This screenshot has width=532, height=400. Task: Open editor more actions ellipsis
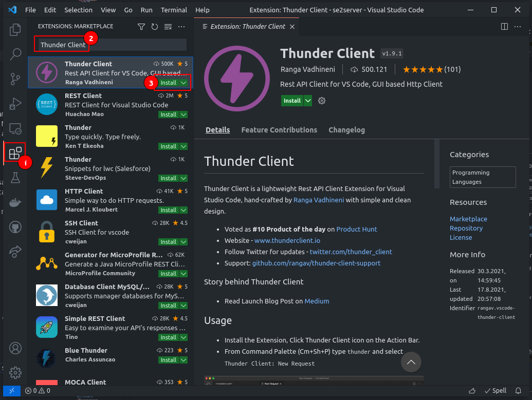pyautogui.click(x=518, y=26)
